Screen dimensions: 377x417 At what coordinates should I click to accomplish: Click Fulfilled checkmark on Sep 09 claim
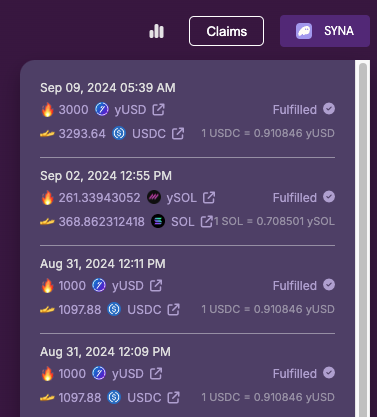[x=329, y=109]
